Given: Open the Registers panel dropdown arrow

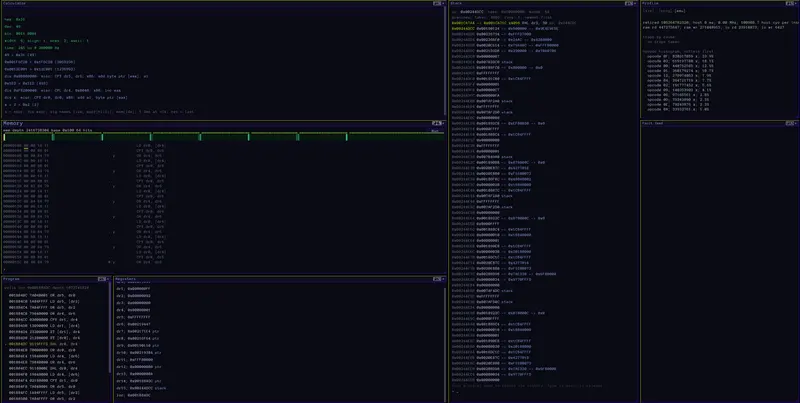Looking at the screenshot, I should (443, 279).
